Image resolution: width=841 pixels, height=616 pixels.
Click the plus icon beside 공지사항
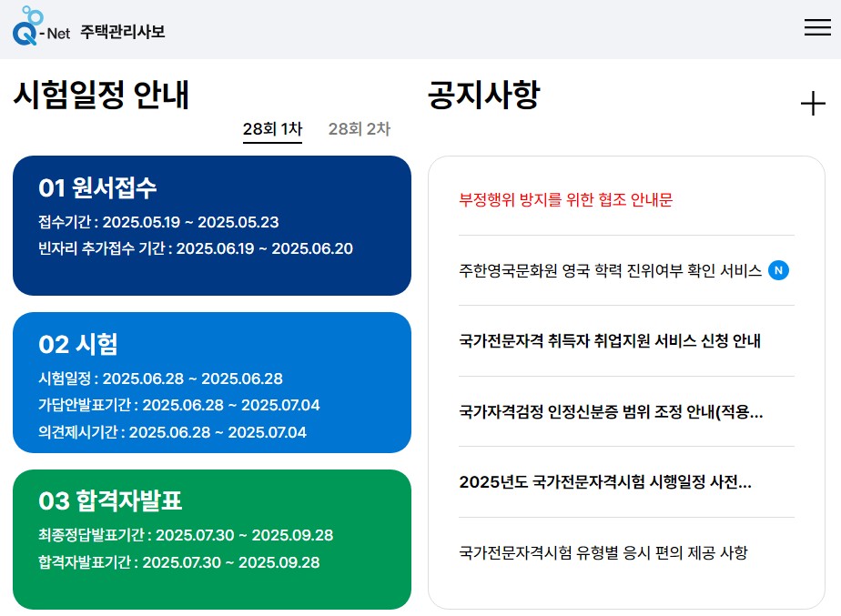(813, 104)
